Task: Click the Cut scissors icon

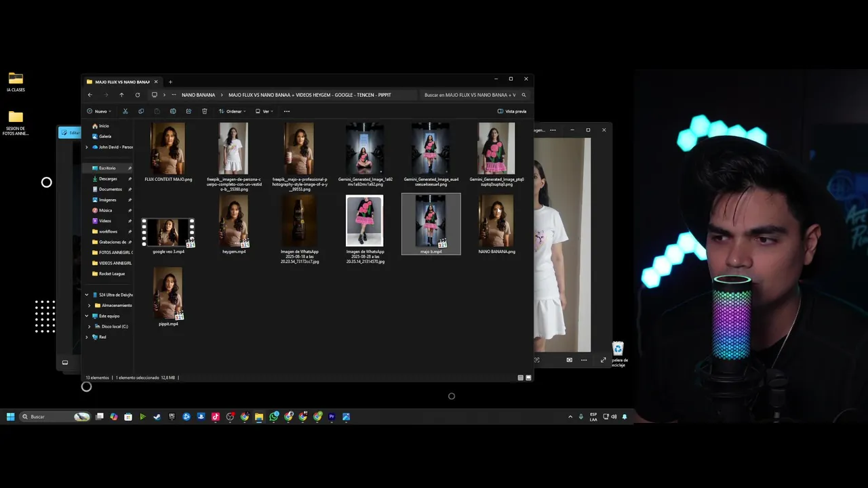Action: 125,111
